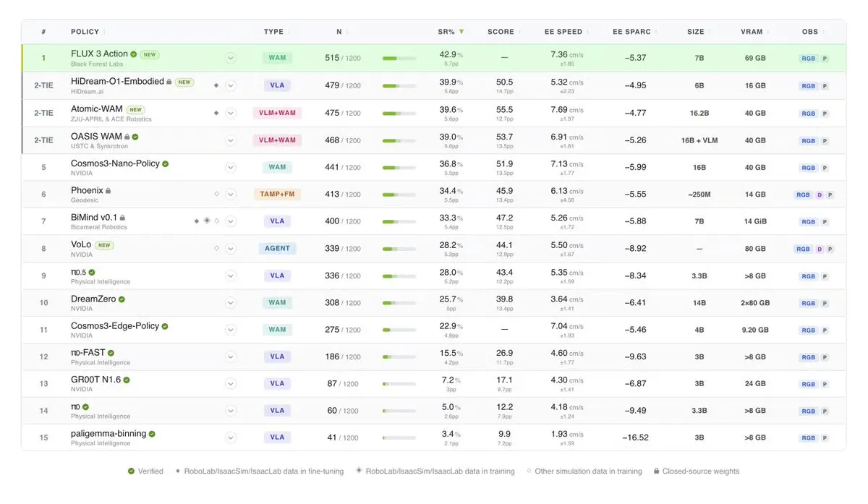
Task: Expand the OASIS WAM row chevron
Action: [231, 140]
